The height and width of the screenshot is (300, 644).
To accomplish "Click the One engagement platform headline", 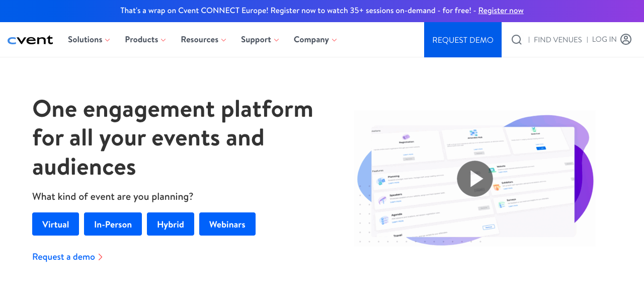I will click(173, 137).
